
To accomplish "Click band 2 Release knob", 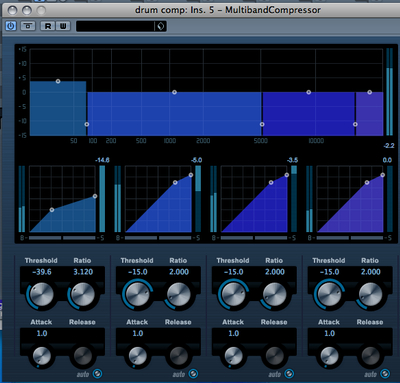I will tap(179, 356).
